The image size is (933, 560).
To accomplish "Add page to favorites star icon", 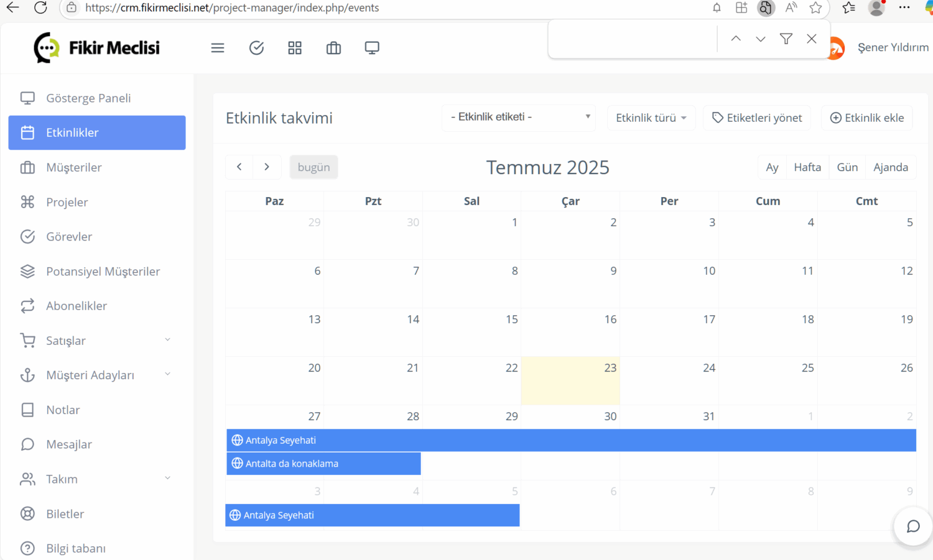I will 815,7.
